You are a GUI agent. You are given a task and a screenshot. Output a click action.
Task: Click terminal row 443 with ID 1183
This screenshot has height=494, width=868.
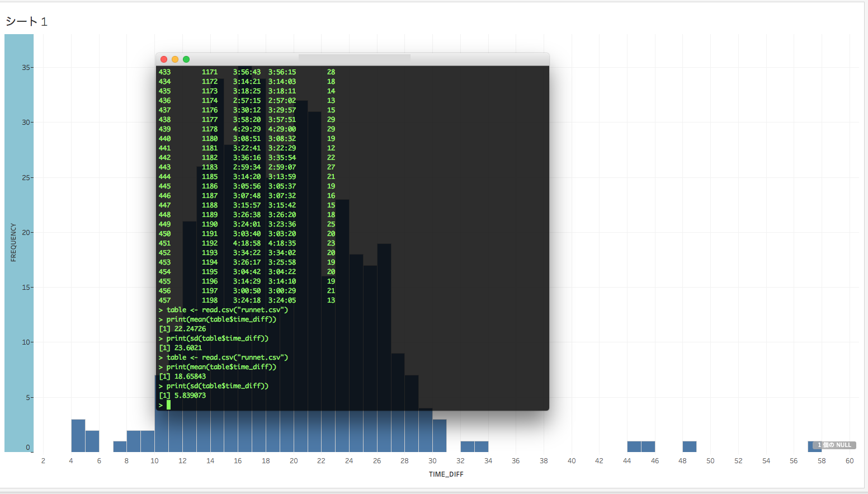point(247,167)
